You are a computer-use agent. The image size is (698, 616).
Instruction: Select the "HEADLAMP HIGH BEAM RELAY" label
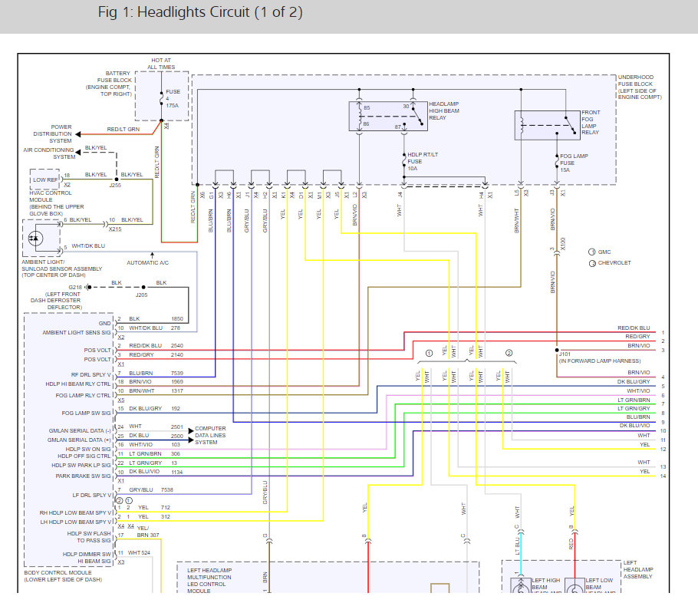coord(444,110)
